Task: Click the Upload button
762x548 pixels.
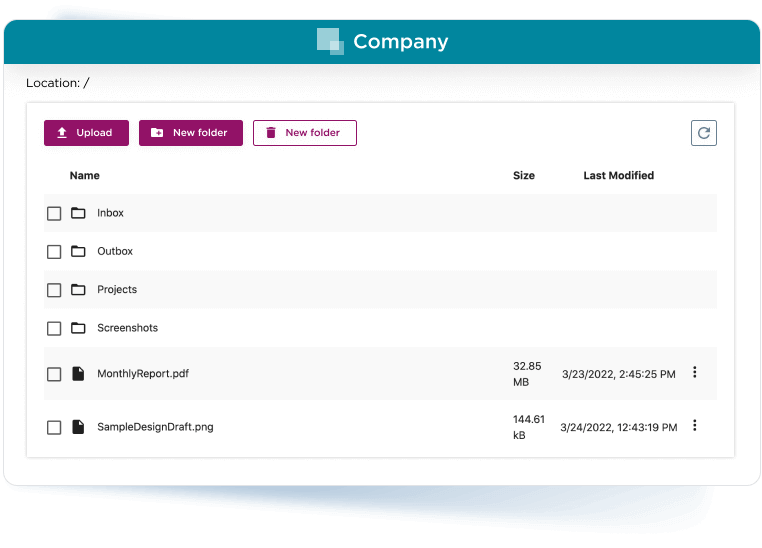Action: point(87,133)
